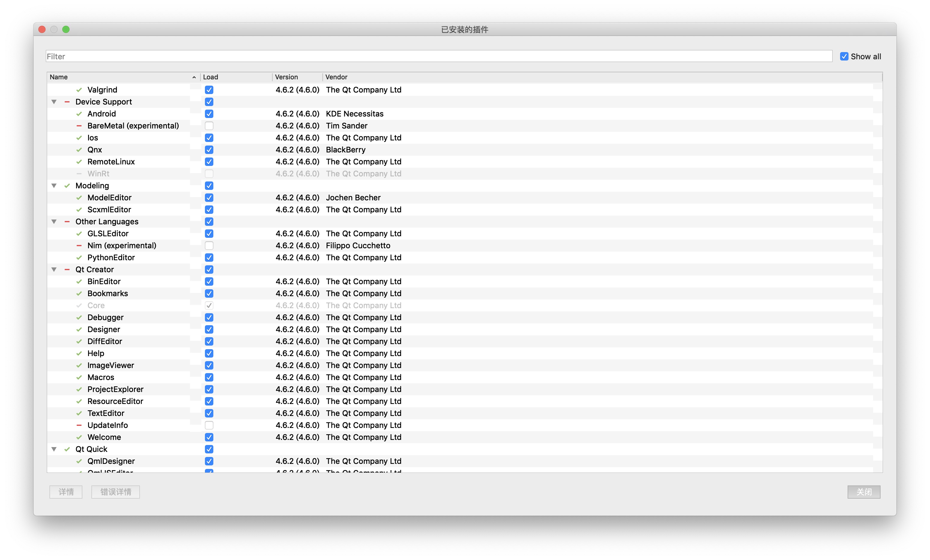Disable loading of the ModelEditor plugin
This screenshot has height=560, width=930.
tap(209, 198)
